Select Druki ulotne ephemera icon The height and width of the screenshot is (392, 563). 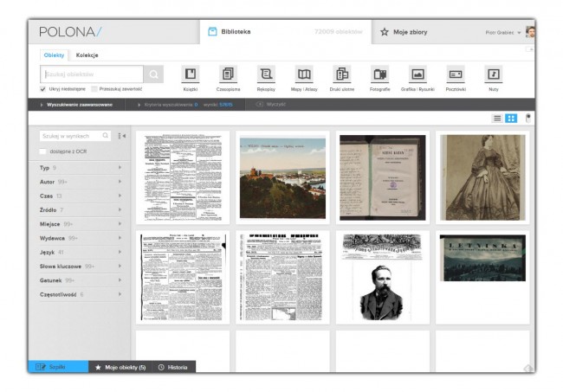(x=342, y=74)
